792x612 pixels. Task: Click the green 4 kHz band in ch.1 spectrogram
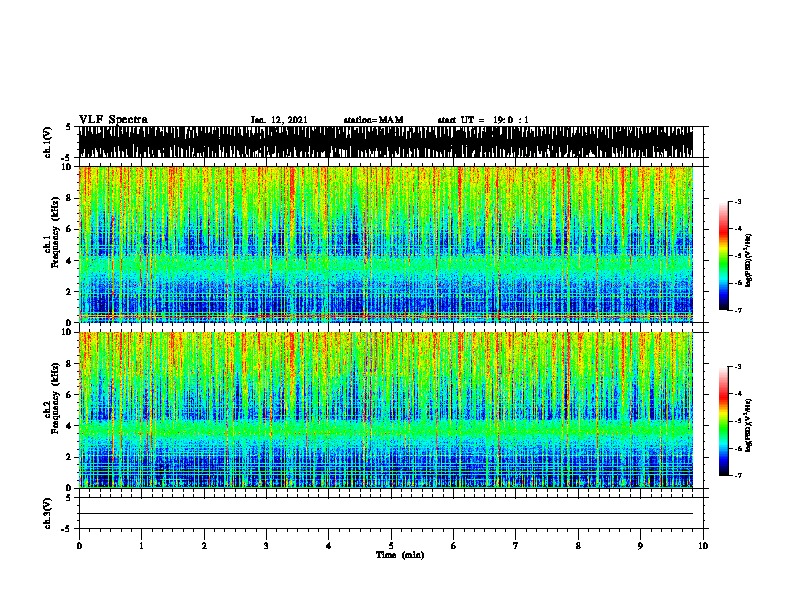[386, 265]
